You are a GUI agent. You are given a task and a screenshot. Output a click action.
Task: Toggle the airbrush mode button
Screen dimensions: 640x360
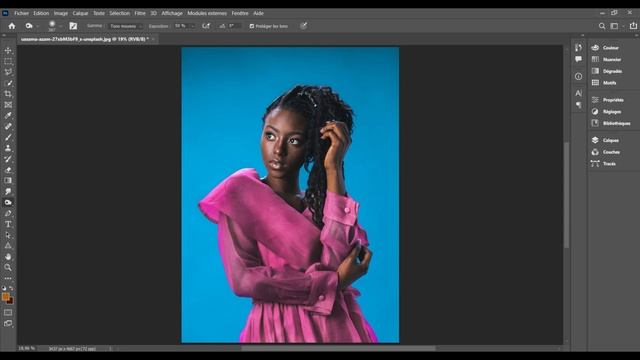click(x=206, y=26)
